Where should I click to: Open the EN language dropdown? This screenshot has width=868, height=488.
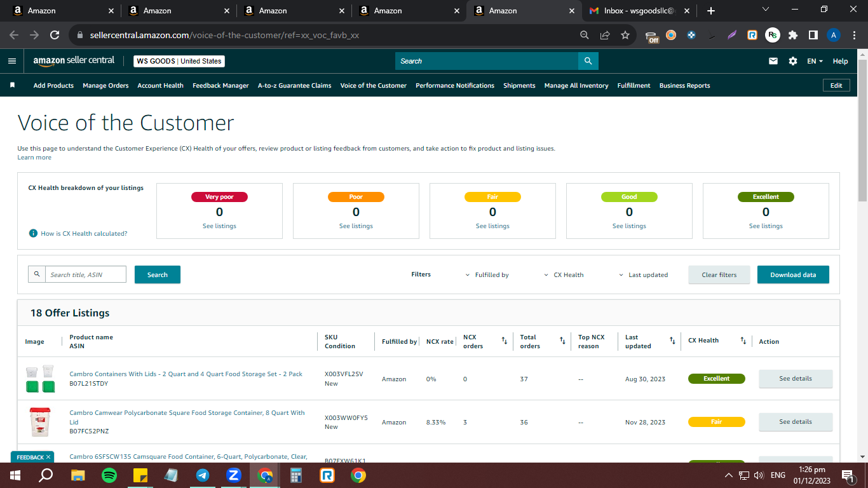pos(815,61)
